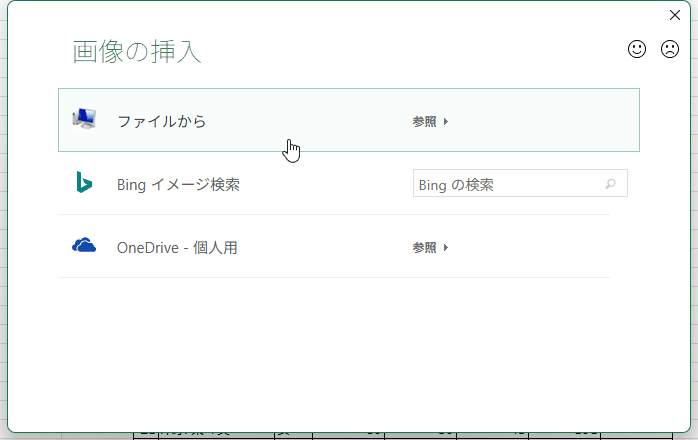Click arrow next to ファイルから 参照

(446, 121)
